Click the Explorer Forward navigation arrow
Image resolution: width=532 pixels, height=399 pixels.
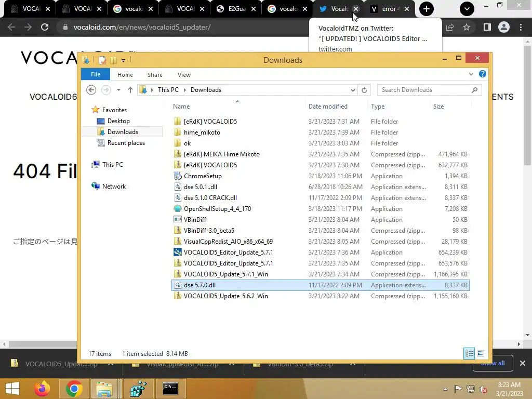point(106,90)
